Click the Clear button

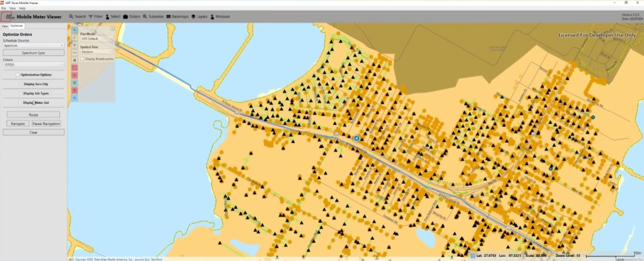34,132
